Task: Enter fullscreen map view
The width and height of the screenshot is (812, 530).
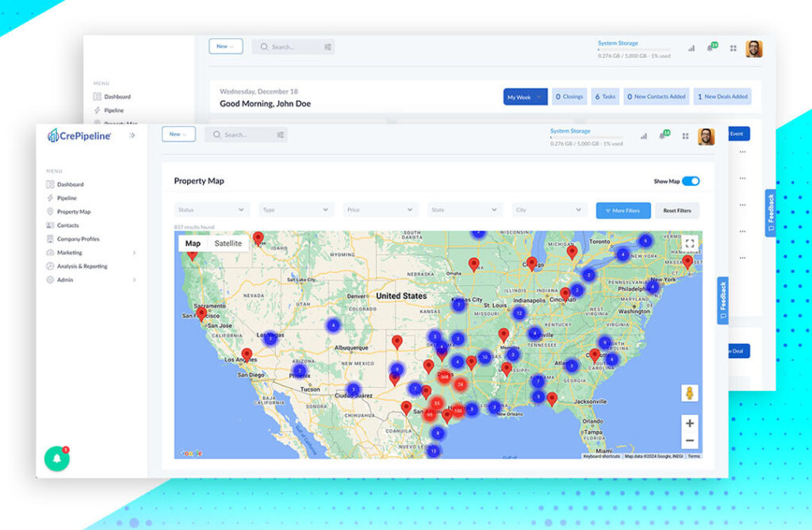Action: (x=690, y=244)
